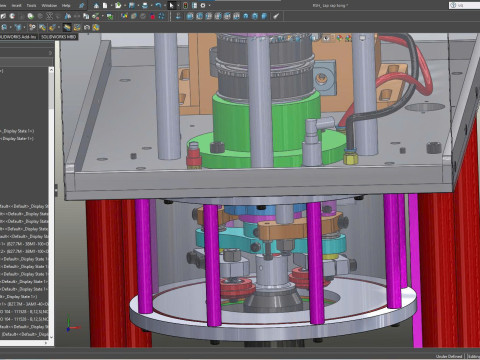Image resolution: width=480 pixels, height=360 pixels.
Task: Click the Home welcome icon
Action: pyautogui.click(x=96, y=6)
